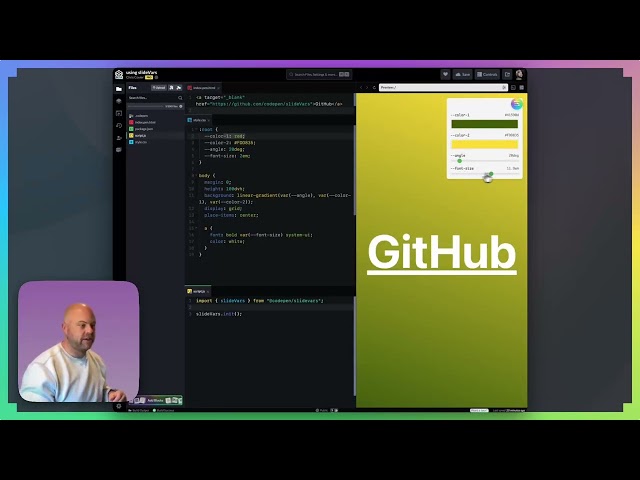Click the style.css editor vertical scrollbar
Image resolution: width=640 pixels, height=480 pixels.
354,170
